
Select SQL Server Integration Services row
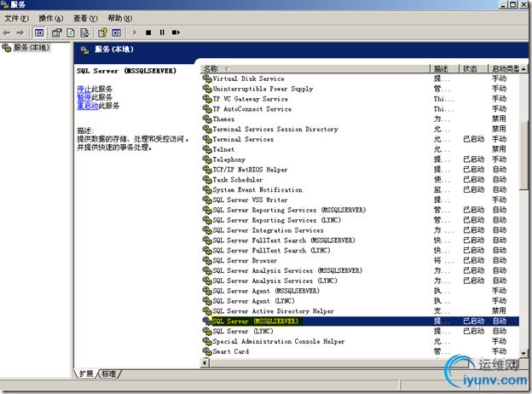tap(361, 230)
